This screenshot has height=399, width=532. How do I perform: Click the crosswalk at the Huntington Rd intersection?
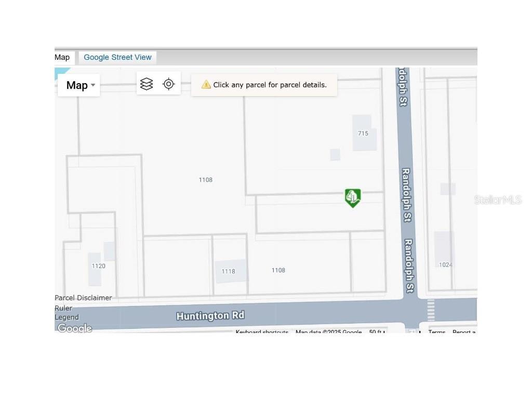click(x=431, y=310)
